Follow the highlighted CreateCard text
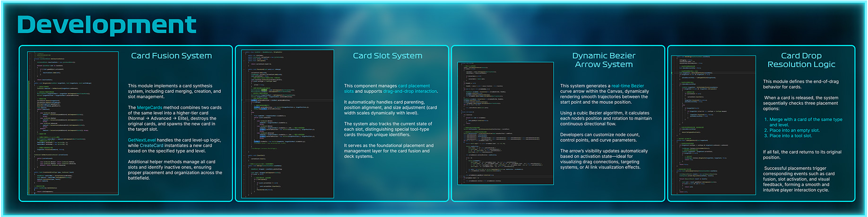 tap(151, 145)
